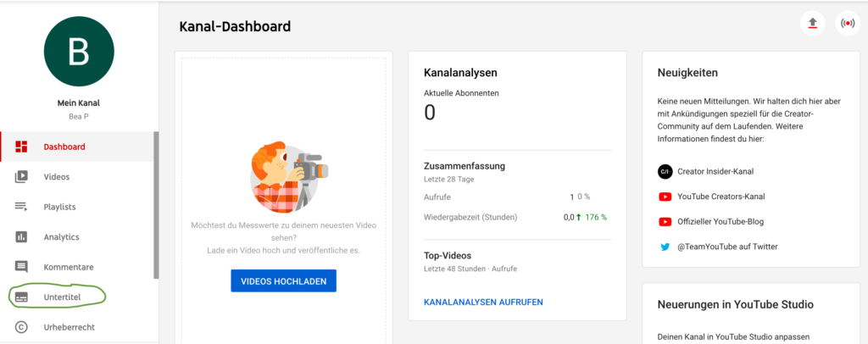868x344 pixels.
Task: Open the YouTube Creators-Kanal link
Action: coord(721,197)
